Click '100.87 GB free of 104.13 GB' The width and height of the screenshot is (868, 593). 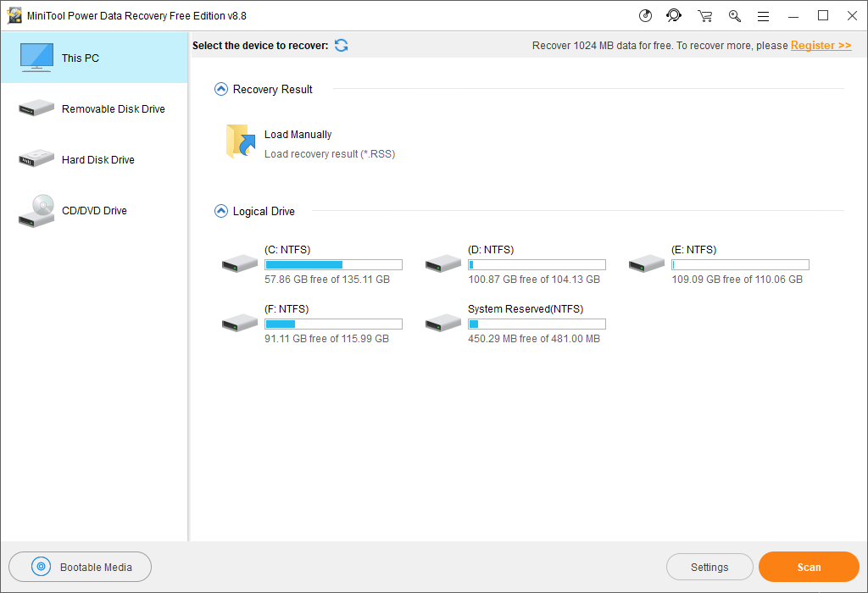pos(534,280)
